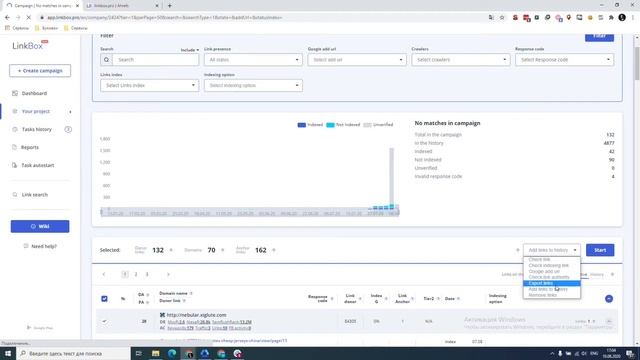Image resolution: width=640 pixels, height=360 pixels.
Task: Toggle Indexed series in the chart legend
Action: [x=310, y=125]
